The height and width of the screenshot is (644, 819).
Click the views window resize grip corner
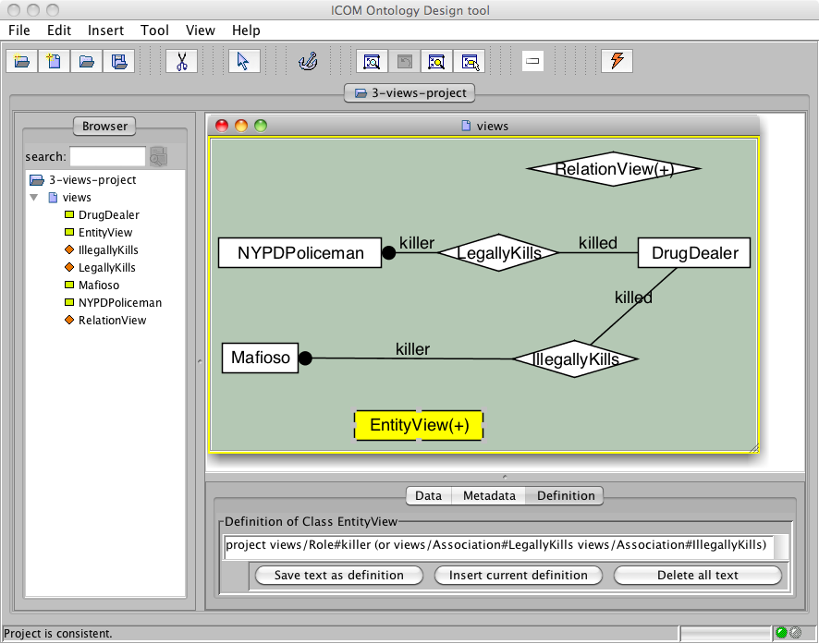point(754,448)
